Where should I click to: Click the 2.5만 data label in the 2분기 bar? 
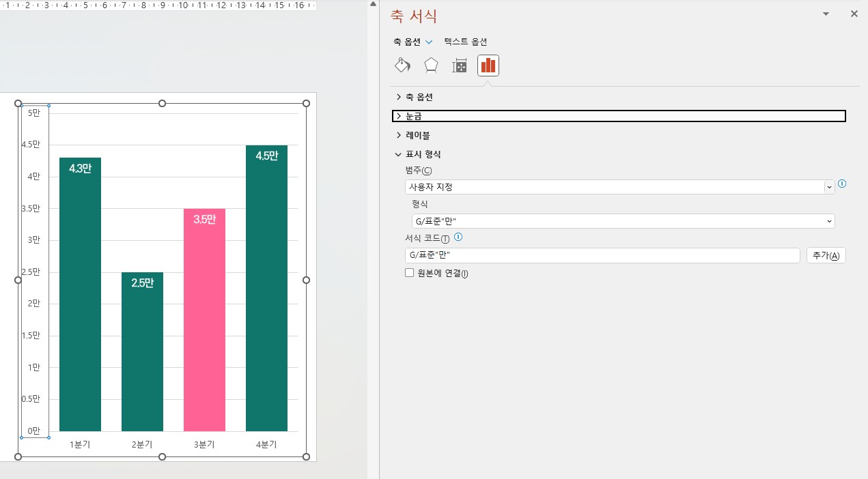tap(142, 283)
